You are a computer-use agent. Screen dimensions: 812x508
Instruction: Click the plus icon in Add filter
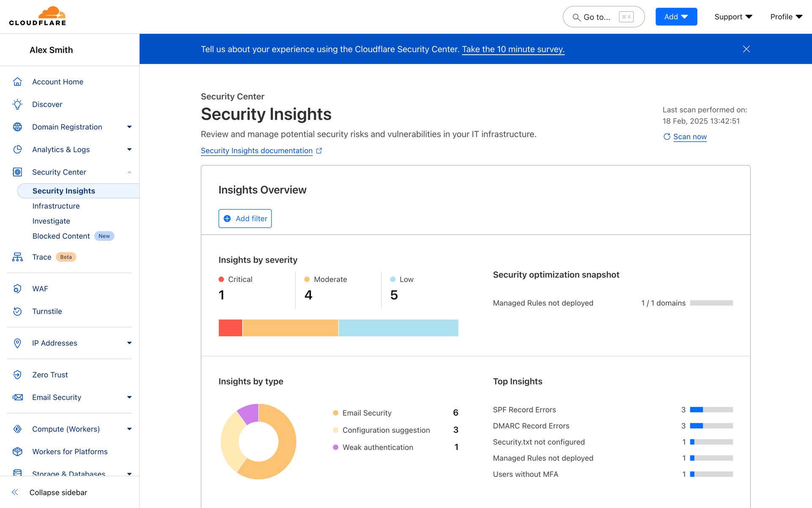(x=227, y=218)
